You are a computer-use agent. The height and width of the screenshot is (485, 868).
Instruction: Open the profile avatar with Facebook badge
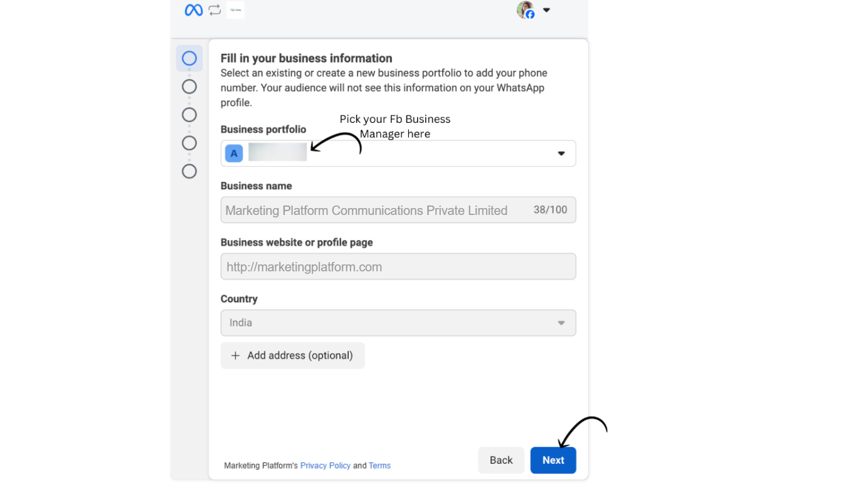click(526, 10)
